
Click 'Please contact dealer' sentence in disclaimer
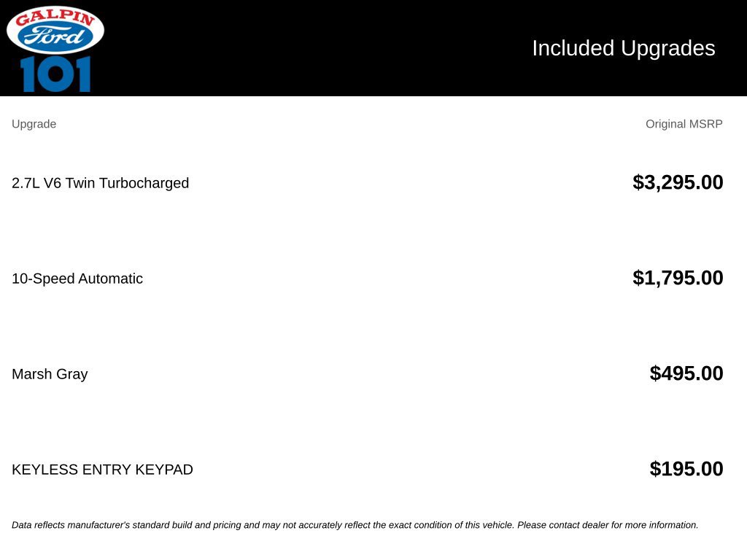pos(608,525)
